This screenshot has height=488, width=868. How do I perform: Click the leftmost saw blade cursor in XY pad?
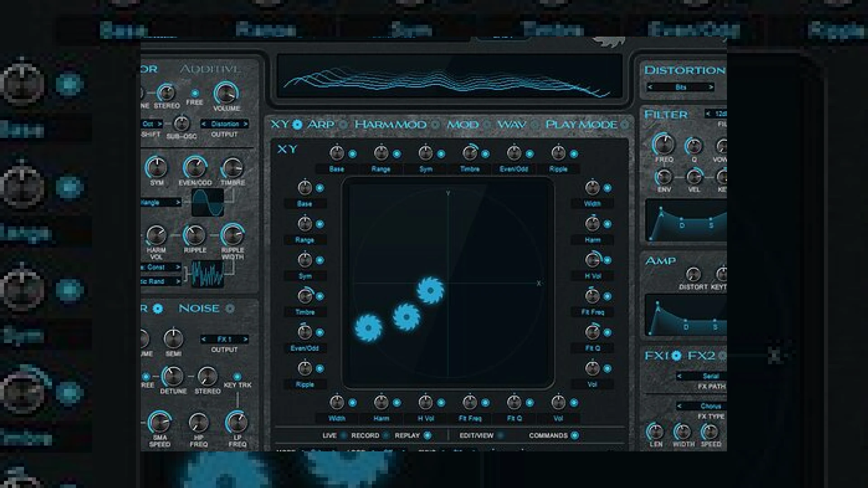[368, 328]
